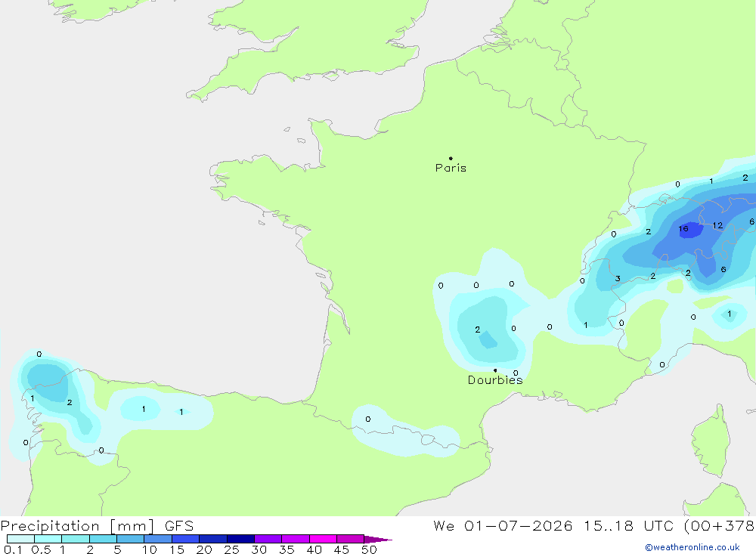
Task: Click the legend scale label 25
Action: 231,549
